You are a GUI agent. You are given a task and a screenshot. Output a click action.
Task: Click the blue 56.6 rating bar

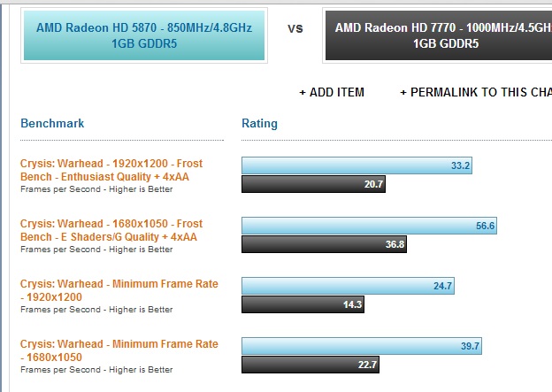[369, 226]
